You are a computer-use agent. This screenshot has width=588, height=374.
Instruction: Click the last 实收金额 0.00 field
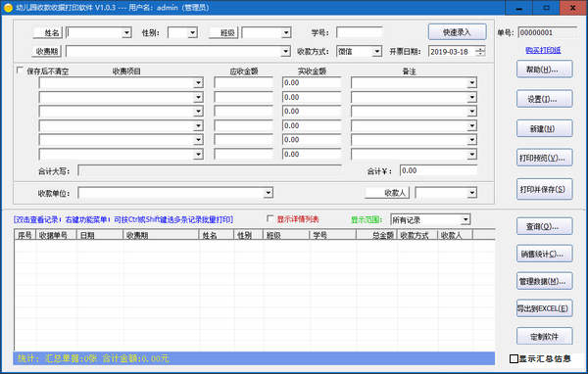(x=312, y=154)
